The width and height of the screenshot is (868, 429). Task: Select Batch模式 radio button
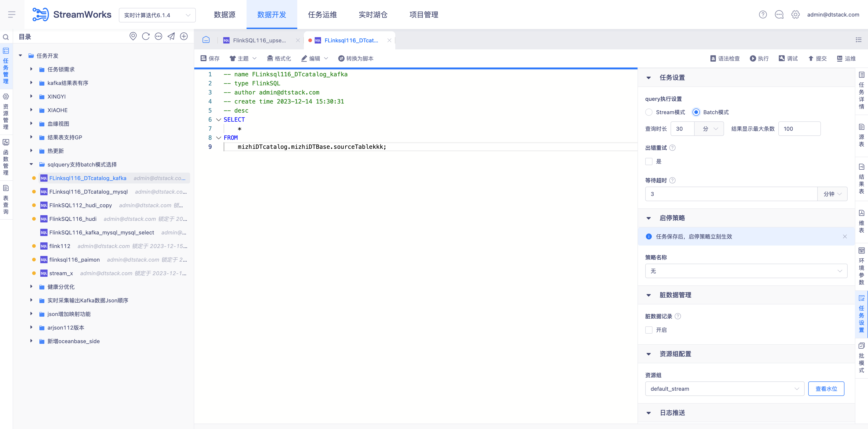pyautogui.click(x=696, y=112)
